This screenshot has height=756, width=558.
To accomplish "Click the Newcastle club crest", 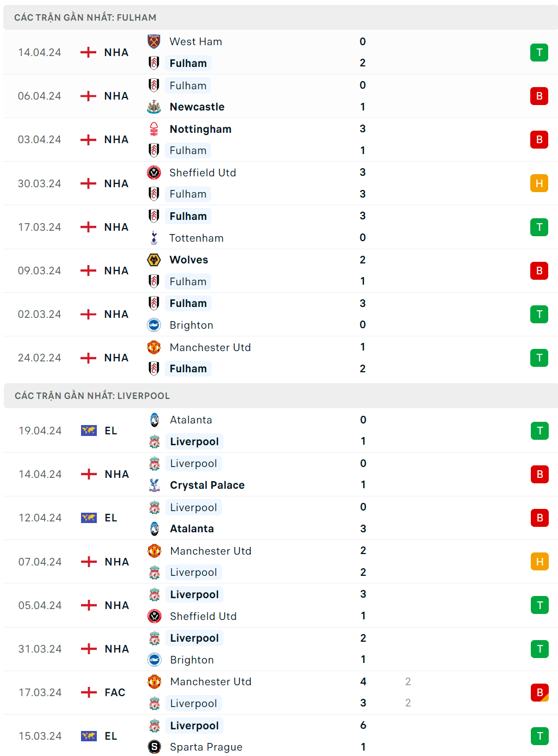I will pyautogui.click(x=154, y=107).
